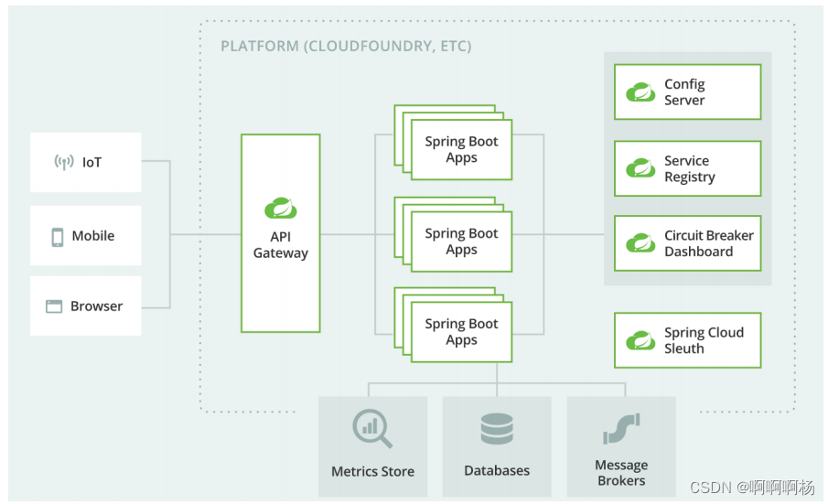Click the leaf icon beside Spring Cloud Sleuth
Screen dimensions: 828x504
point(640,340)
